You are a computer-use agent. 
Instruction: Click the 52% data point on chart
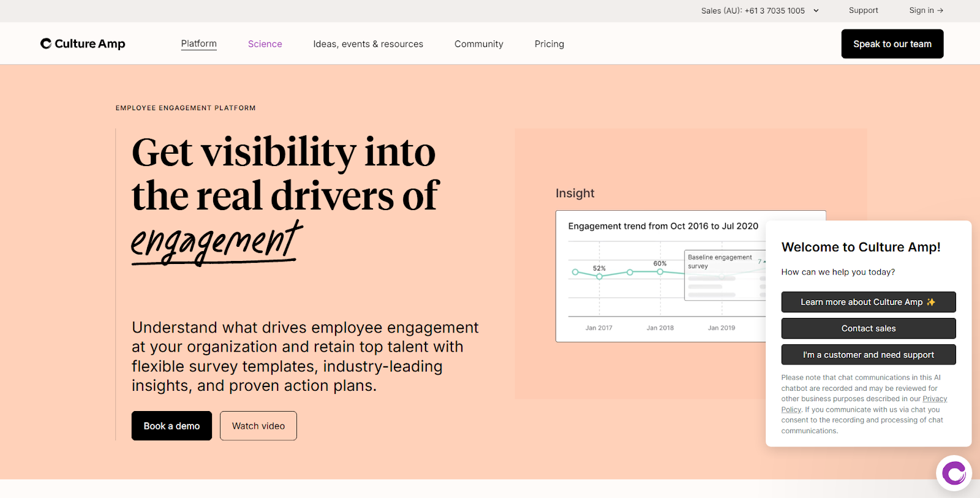tap(599, 277)
